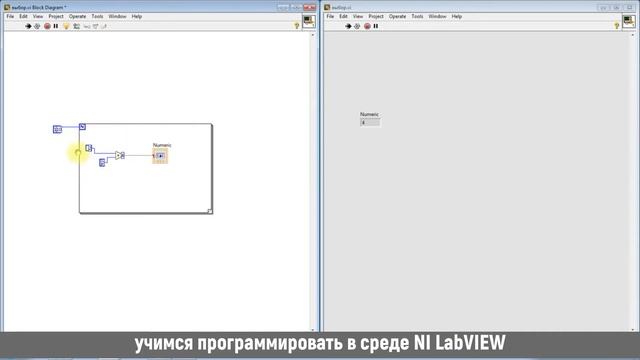Select the triangular arithmetic function node
The image size is (640, 360).
pos(120,155)
